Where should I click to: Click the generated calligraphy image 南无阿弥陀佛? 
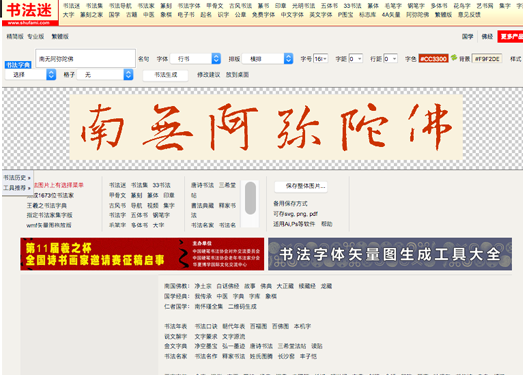pyautogui.click(x=266, y=127)
